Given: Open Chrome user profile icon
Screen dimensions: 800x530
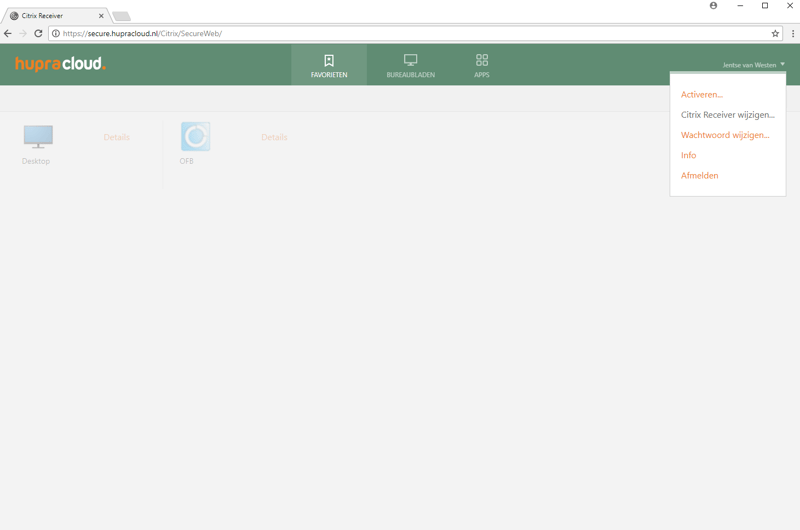Looking at the screenshot, I should [713, 6].
